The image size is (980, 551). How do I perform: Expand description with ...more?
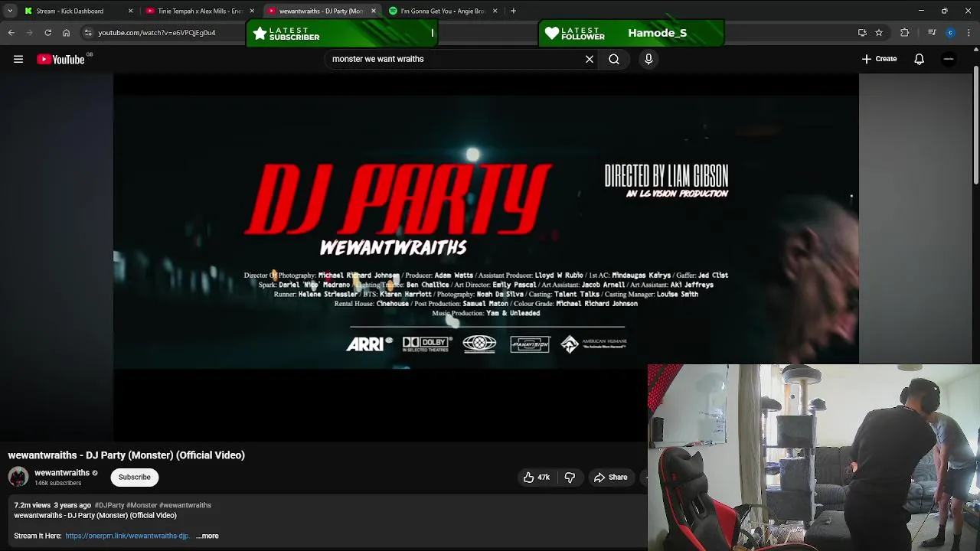pos(207,536)
